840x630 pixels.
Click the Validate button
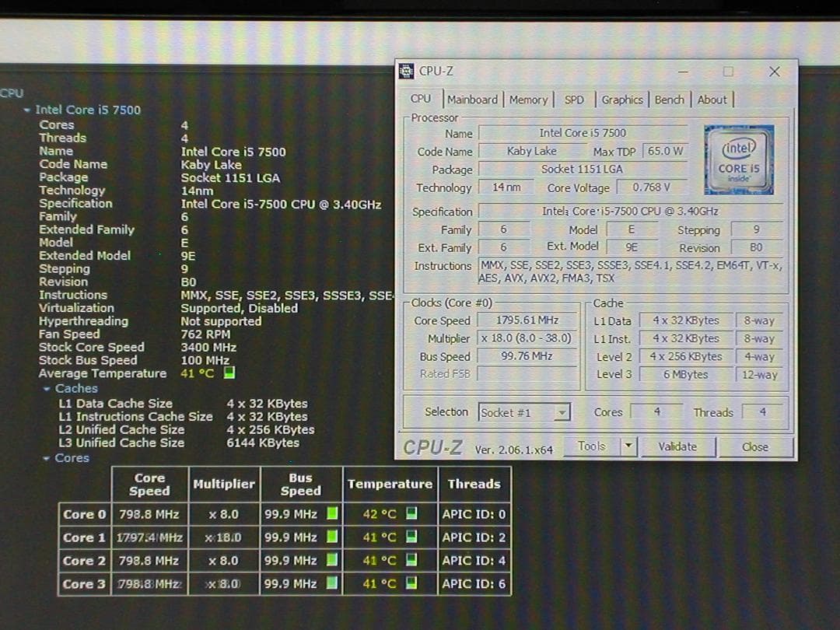click(677, 446)
